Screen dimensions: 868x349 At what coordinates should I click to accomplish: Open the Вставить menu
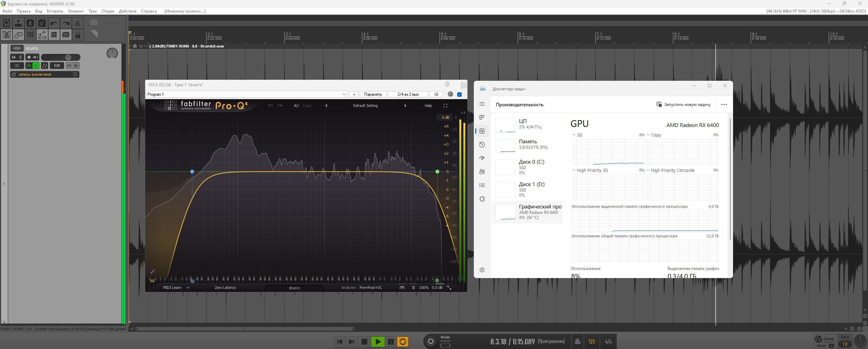coord(55,11)
